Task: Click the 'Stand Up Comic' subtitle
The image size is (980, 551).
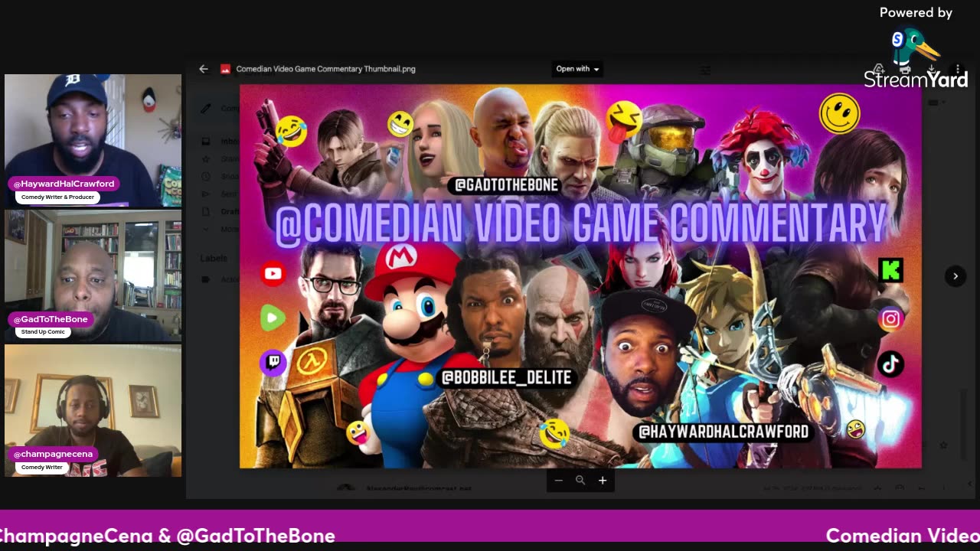Action: point(43,332)
